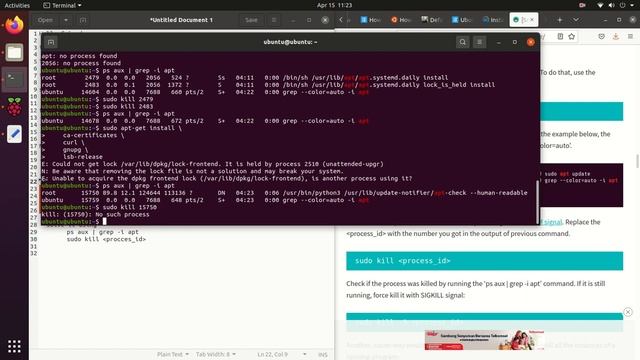Open the gedit hamburger menu

point(274,20)
